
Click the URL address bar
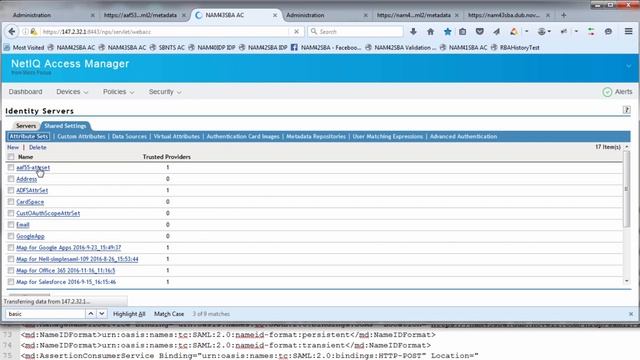pyautogui.click(x=163, y=31)
